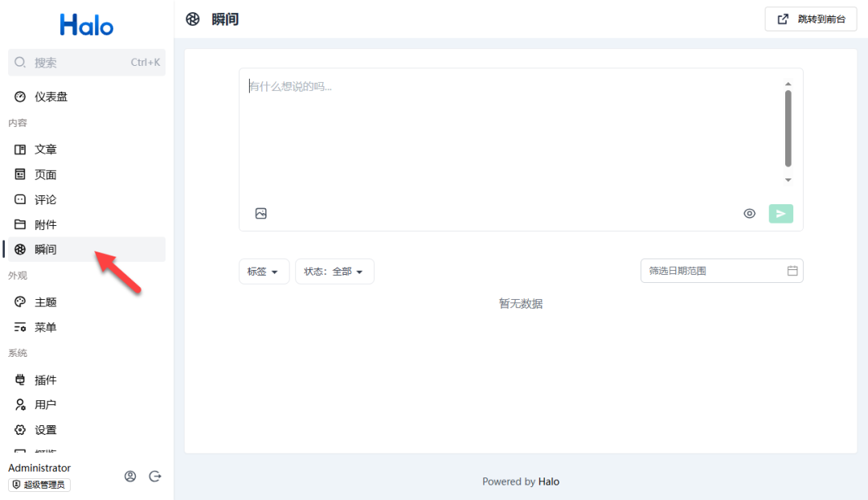Screen dimensions: 868x500
Task: Click the 筛选日期范围 date range field
Action: [722, 271]
